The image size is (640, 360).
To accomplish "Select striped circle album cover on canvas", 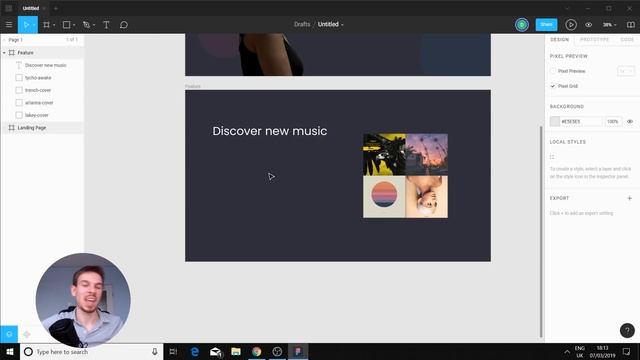I will click(x=384, y=197).
